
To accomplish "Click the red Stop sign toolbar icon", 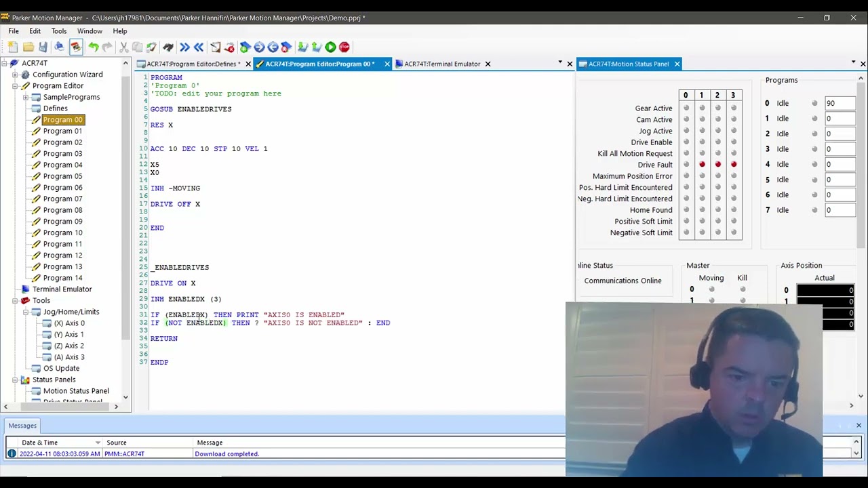I will 344,47.
